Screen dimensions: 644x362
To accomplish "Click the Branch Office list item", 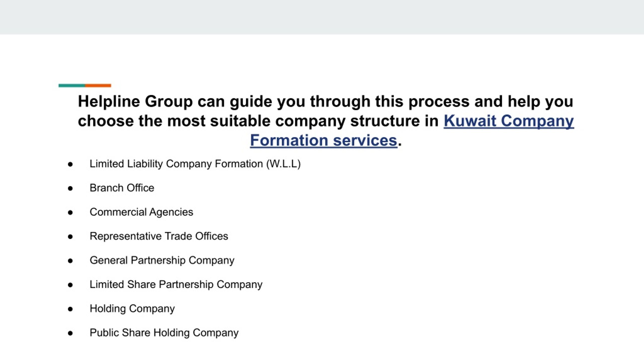I will coord(122,188).
